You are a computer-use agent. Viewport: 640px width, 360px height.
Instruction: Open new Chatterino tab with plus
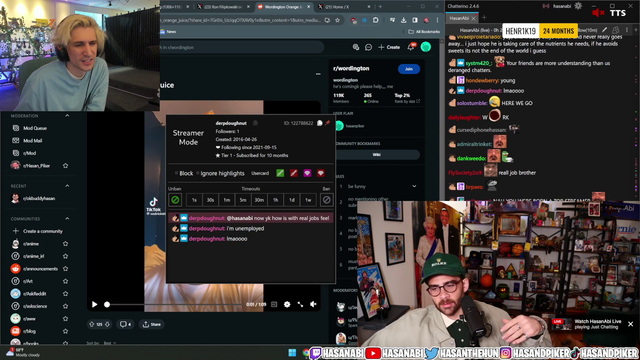[x=484, y=18]
